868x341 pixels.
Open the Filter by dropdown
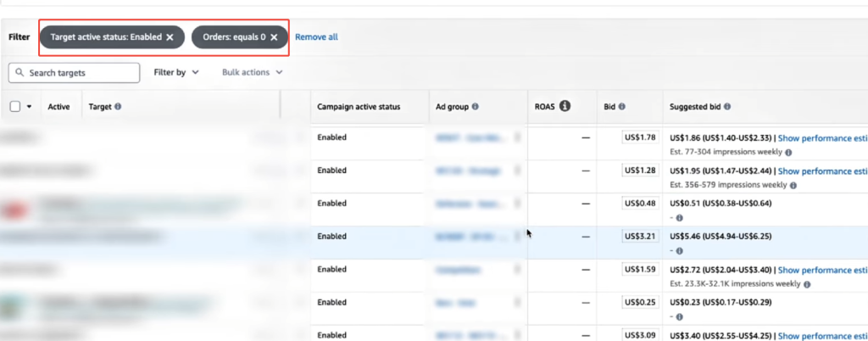coord(176,73)
